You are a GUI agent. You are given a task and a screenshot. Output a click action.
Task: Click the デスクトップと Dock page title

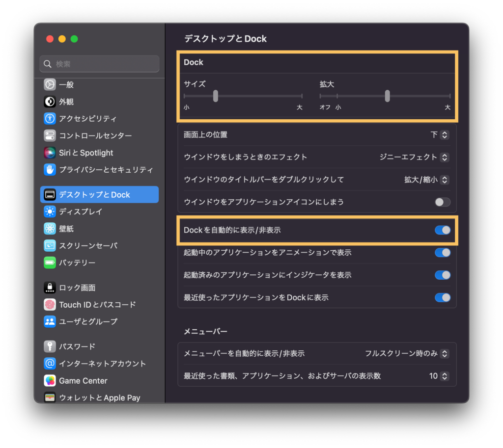(225, 39)
